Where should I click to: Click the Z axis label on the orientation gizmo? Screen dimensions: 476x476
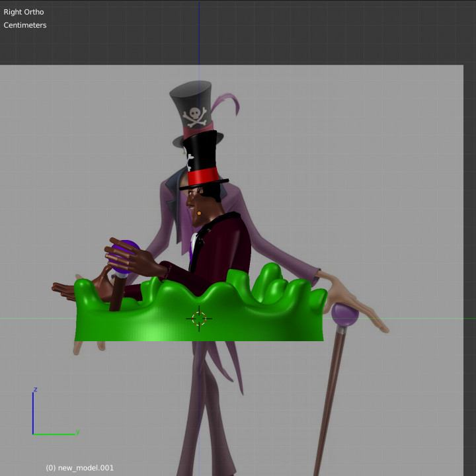(x=34, y=389)
